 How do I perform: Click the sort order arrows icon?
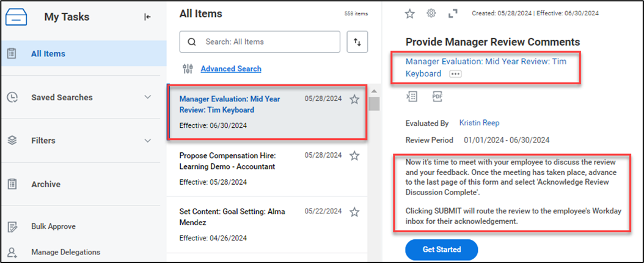coord(357,42)
